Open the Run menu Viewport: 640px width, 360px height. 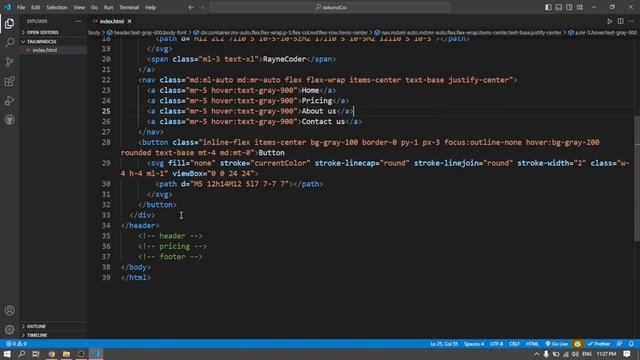[108, 7]
